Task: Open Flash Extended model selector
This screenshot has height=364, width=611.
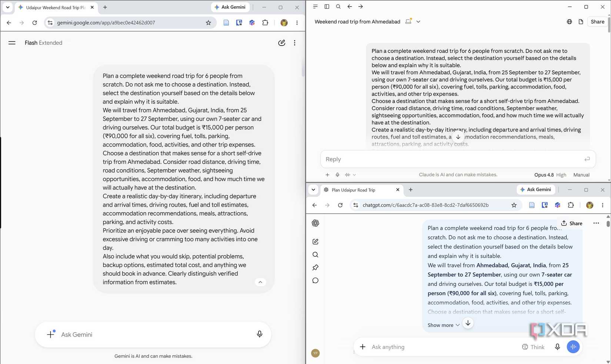Action: click(43, 43)
